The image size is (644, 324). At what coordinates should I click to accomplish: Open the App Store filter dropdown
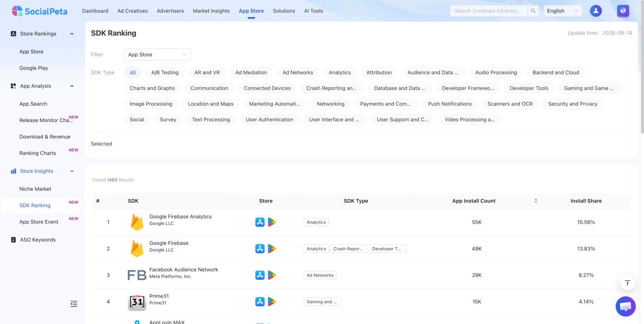[157, 54]
